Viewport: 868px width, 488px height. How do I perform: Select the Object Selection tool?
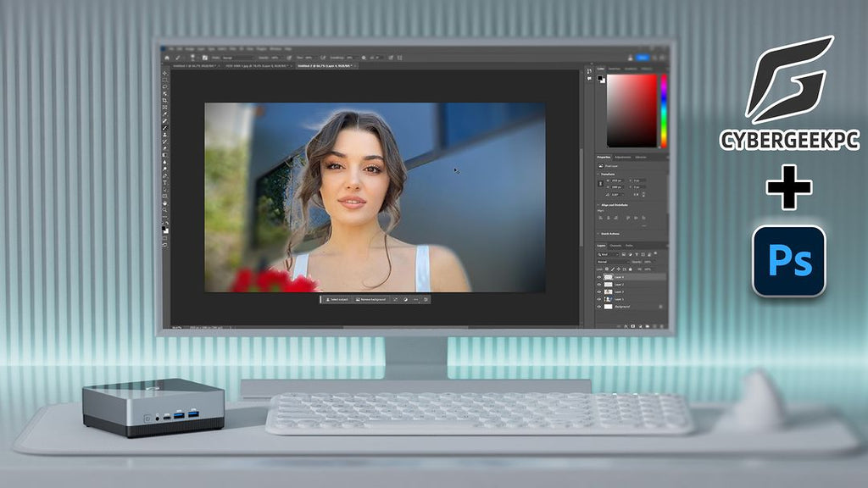pos(165,93)
